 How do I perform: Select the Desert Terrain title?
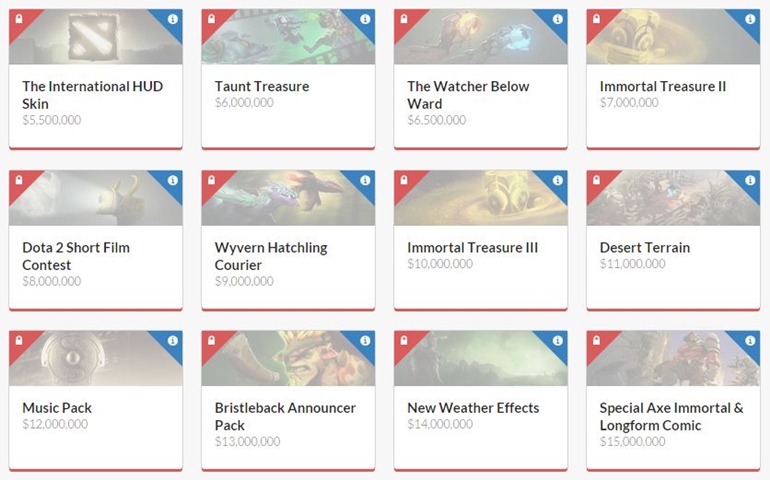click(645, 248)
